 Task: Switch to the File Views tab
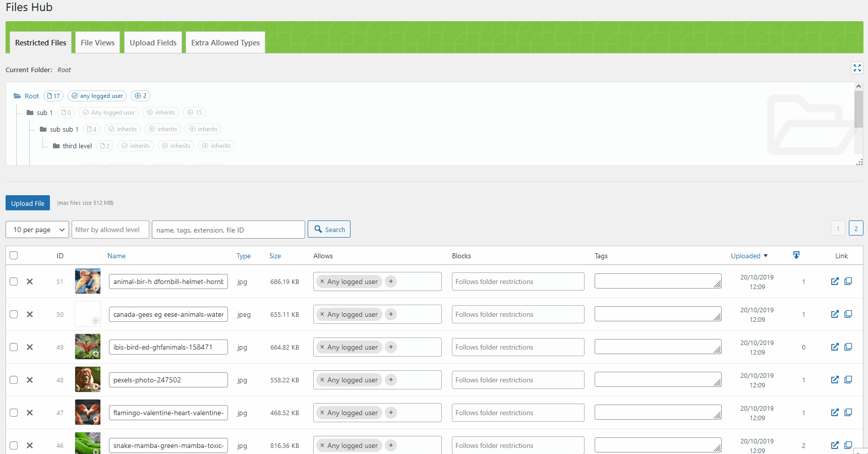(97, 42)
